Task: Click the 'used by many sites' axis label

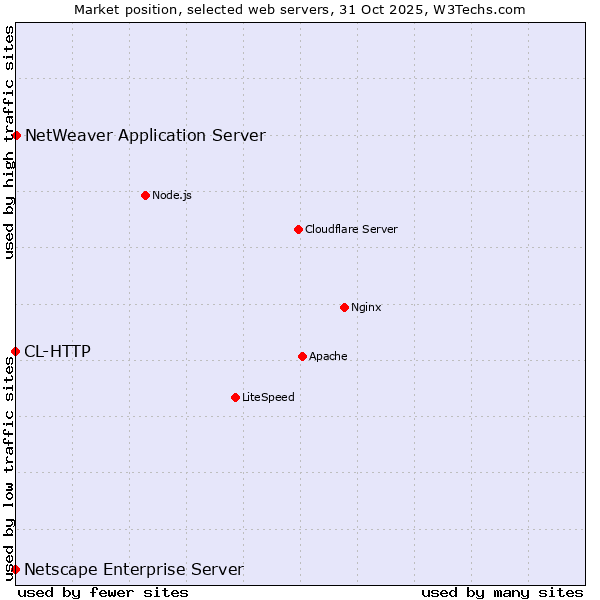Action: click(x=502, y=592)
